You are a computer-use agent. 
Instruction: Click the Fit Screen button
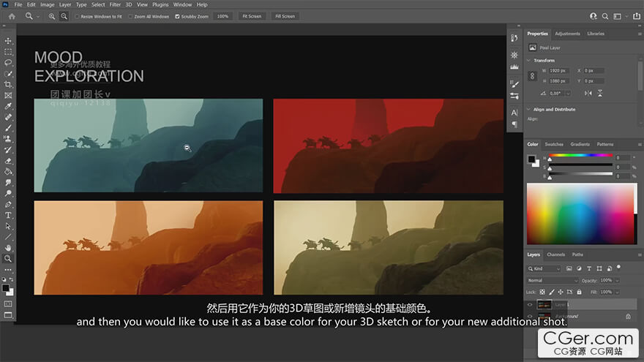(251, 16)
